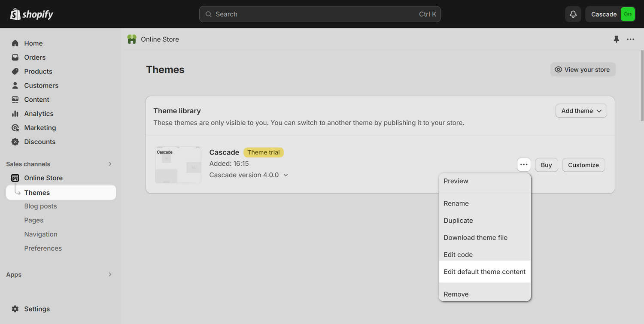
Task: Click the Cascade theme name
Action: click(224, 152)
